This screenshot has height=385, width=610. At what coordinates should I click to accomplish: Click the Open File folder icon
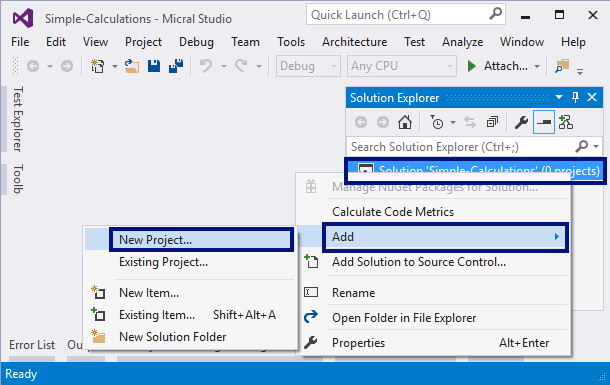pos(132,66)
